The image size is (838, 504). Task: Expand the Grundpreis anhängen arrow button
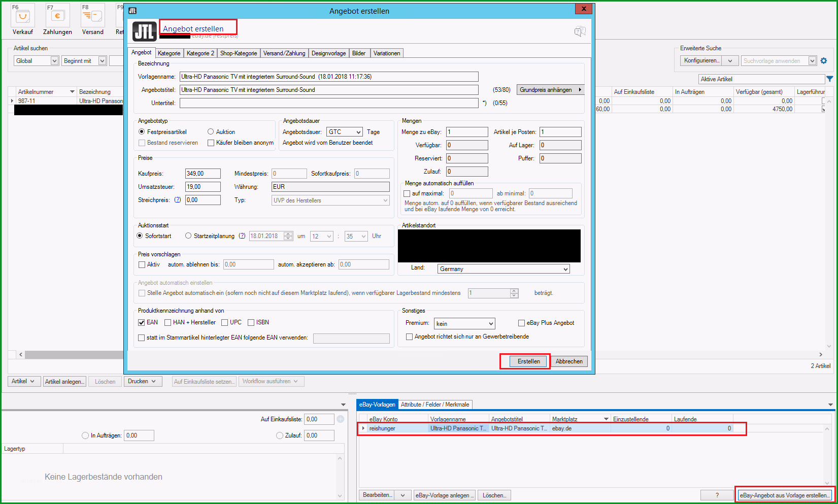coord(580,90)
